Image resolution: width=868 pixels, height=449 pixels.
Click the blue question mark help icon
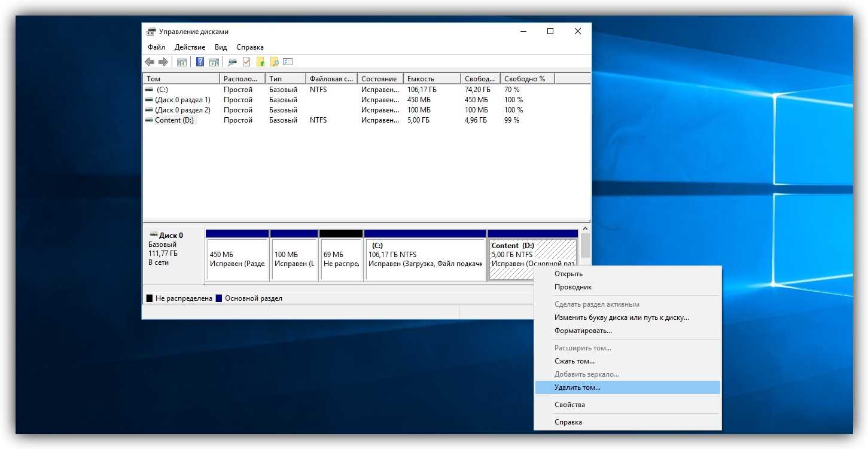[x=200, y=62]
